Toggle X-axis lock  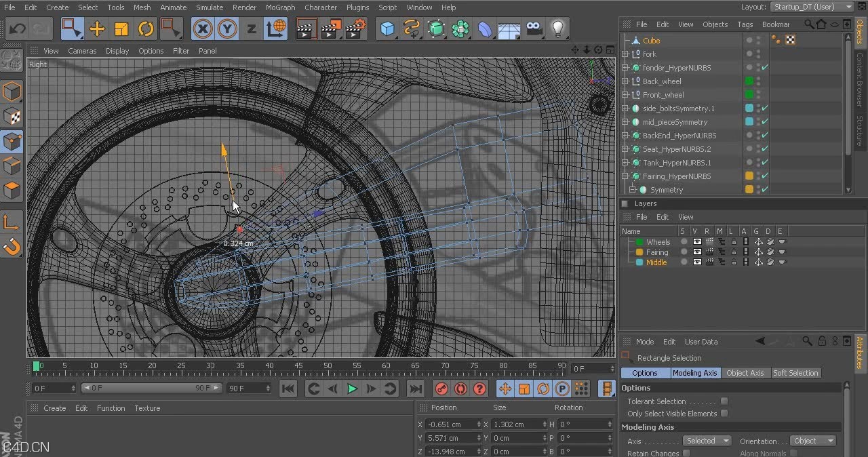click(x=203, y=28)
